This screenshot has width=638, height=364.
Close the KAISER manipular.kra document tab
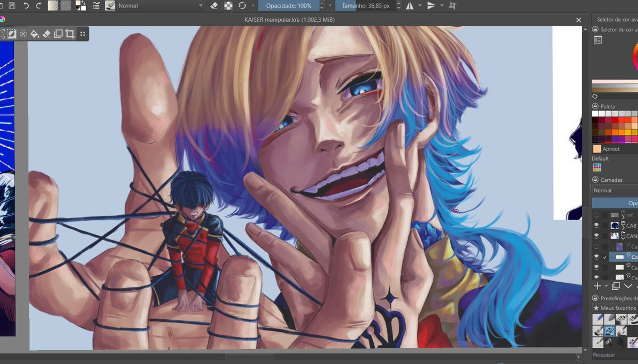coord(578,20)
